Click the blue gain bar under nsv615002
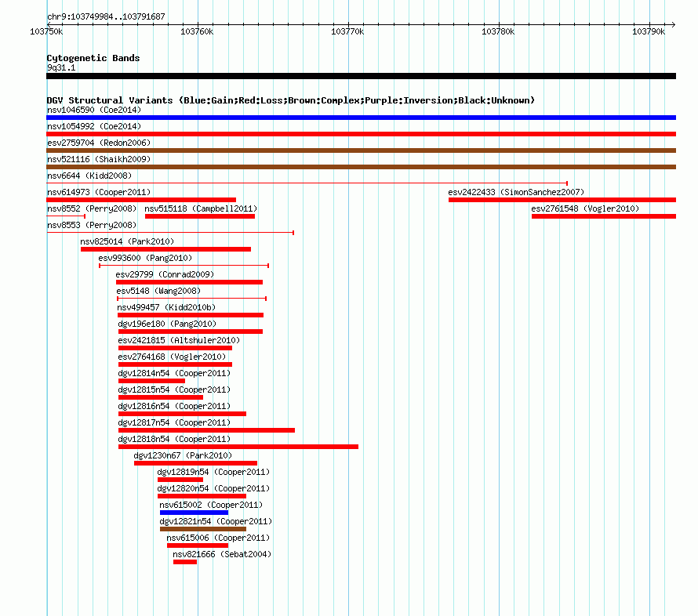The height and width of the screenshot is (616, 698). coord(194,513)
